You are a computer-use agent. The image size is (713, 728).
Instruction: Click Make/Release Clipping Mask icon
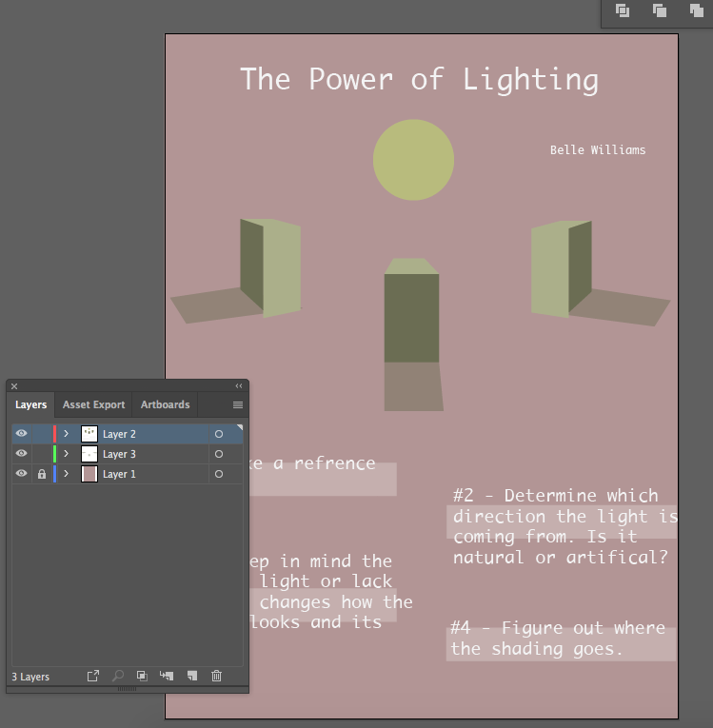pyautogui.click(x=142, y=676)
